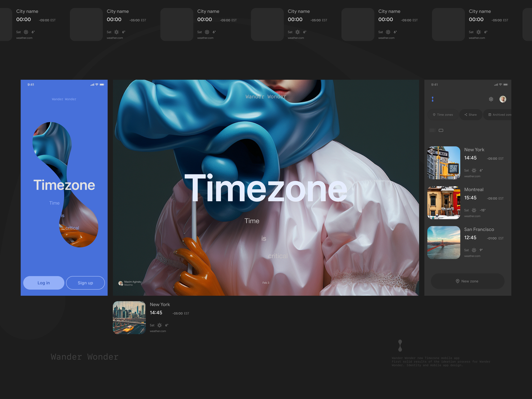532x399 pixels.
Task: Open the Montreal city thumbnail
Action: pyautogui.click(x=443, y=203)
